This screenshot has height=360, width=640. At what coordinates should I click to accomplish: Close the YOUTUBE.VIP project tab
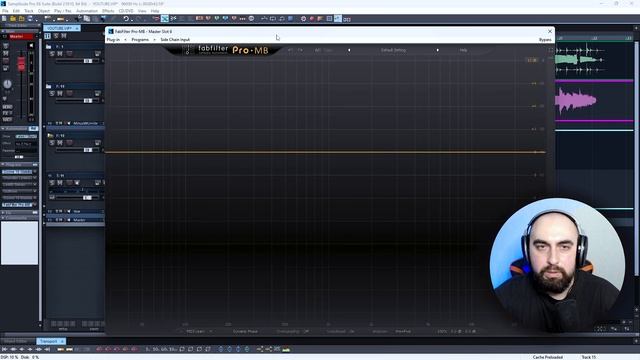coord(77,28)
